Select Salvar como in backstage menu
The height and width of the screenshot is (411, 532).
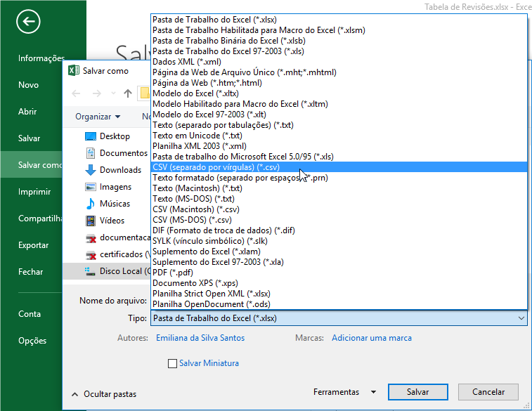coord(31,165)
